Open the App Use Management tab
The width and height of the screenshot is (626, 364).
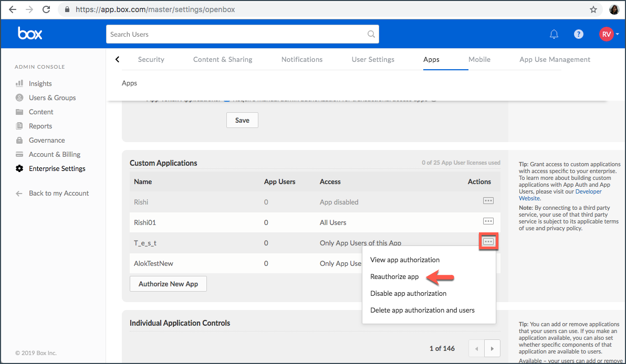(x=555, y=59)
